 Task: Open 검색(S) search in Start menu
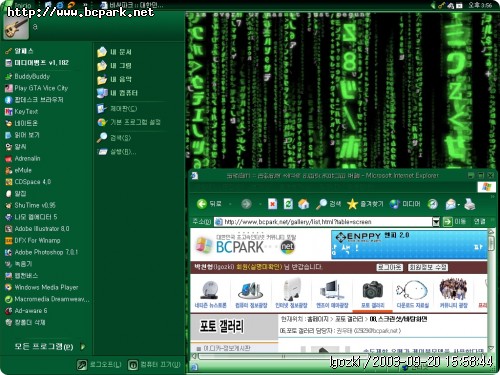tap(114, 137)
